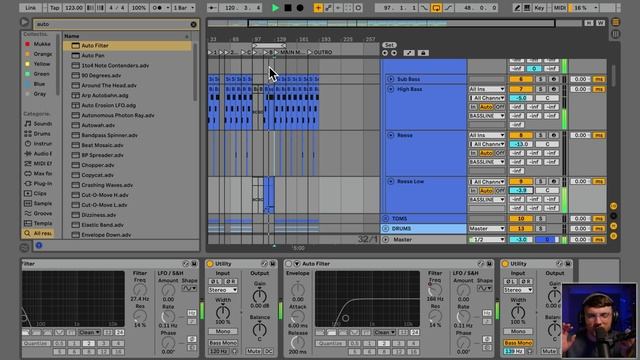This screenshot has height=360, width=640.
Task: Open the Grooves browser category
Action: pyautogui.click(x=38, y=213)
